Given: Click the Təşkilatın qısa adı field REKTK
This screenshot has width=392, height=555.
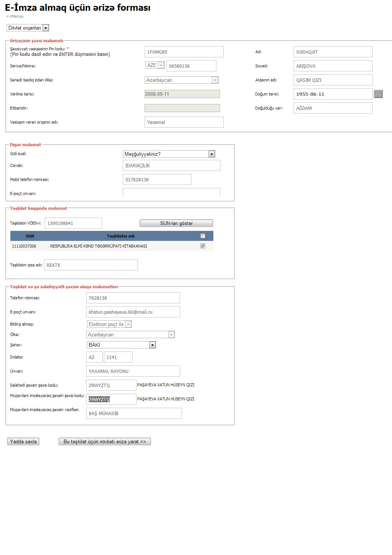Looking at the screenshot, I should click(91, 265).
